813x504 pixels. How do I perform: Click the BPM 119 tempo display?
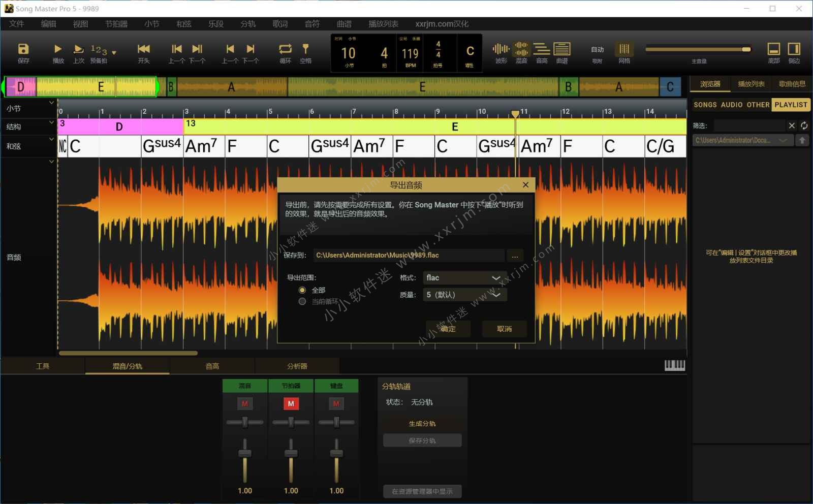410,53
